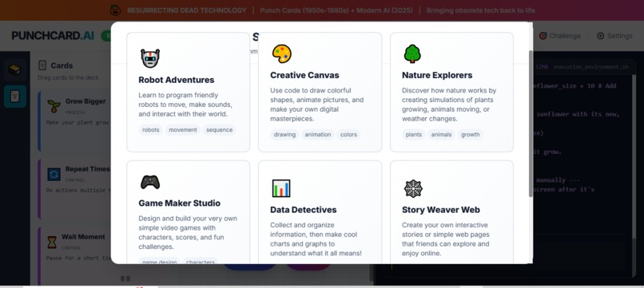This screenshot has height=288, width=644.
Task: Click the modal's vertical scrollbar
Action: 531,123
